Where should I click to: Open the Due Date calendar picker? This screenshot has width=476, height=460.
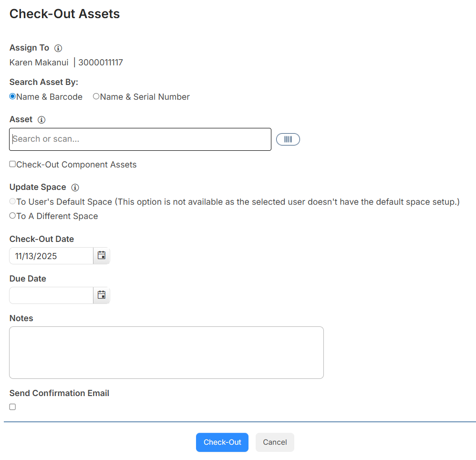click(101, 295)
